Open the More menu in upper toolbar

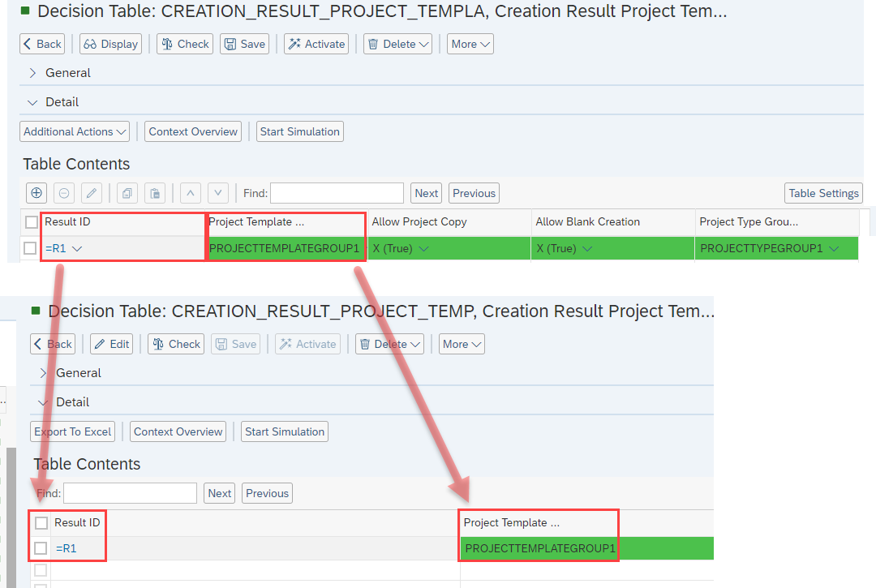point(470,44)
